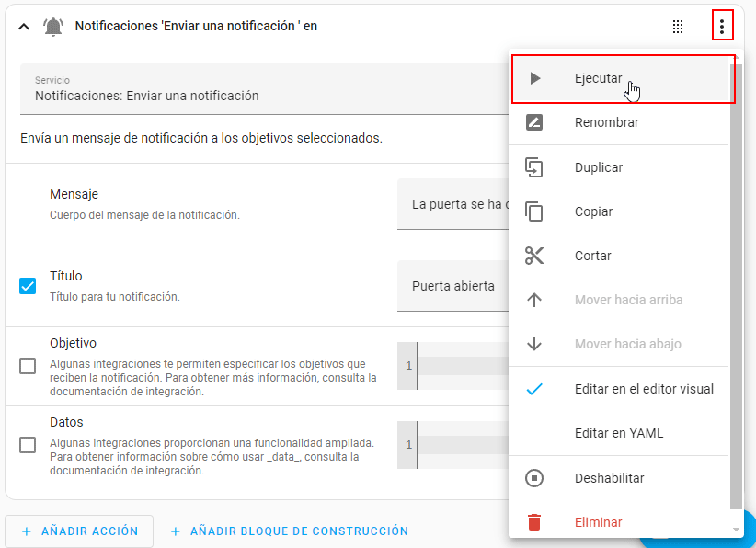This screenshot has width=756, height=548.
Task: Click Añadir bloque de construcción button
Action: (289, 531)
